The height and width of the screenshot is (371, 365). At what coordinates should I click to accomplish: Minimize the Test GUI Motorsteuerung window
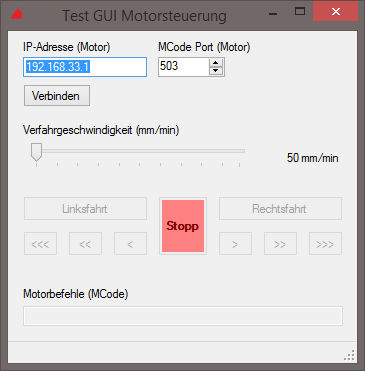(x=273, y=13)
